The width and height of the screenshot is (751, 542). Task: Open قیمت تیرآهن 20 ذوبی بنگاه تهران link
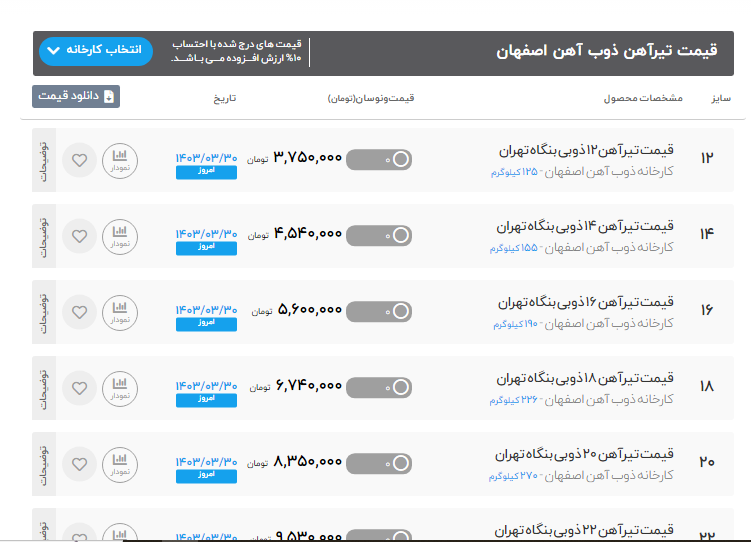pos(586,455)
